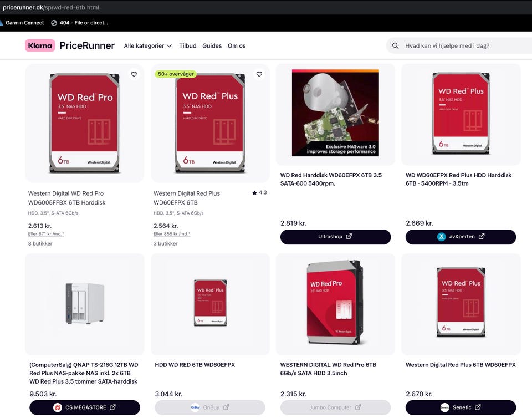Toggle heart on WD Red Plus WD60EFPX
The height and width of the screenshot is (418, 532).
259,74
